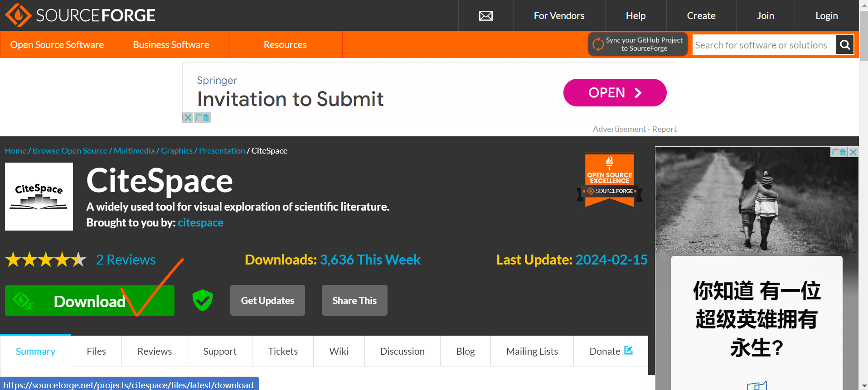This screenshot has height=390, width=868.
Task: Open Browse Open Source breadcrumb
Action: pyautogui.click(x=70, y=151)
